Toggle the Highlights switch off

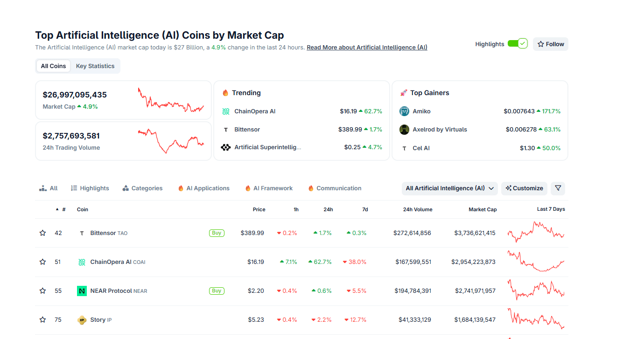click(517, 44)
